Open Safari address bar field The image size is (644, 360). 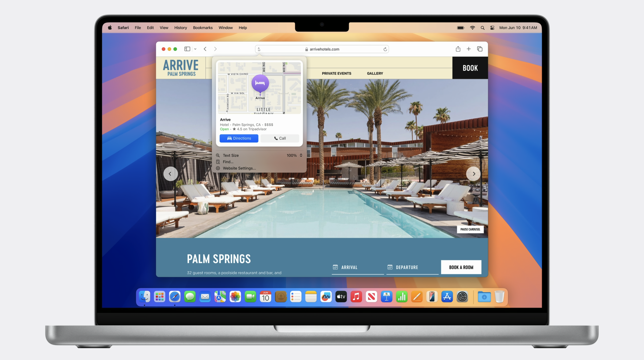pyautogui.click(x=322, y=49)
